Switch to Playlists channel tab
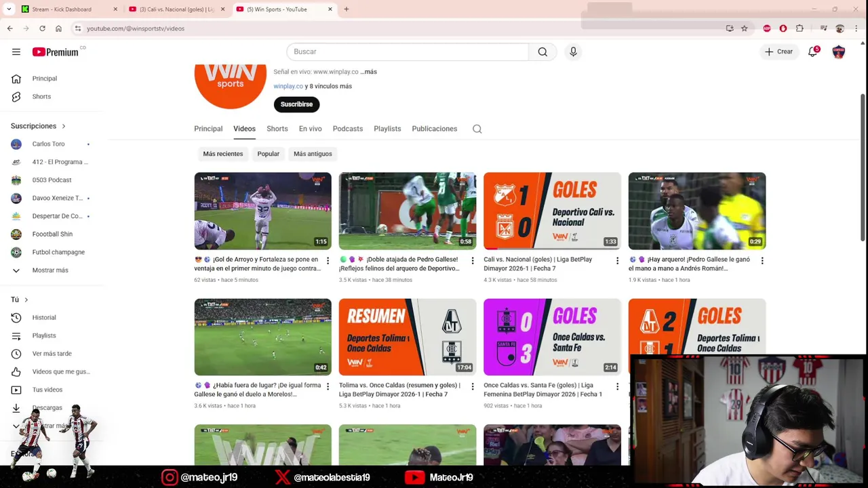Image resolution: width=868 pixels, height=488 pixels. pos(387,129)
